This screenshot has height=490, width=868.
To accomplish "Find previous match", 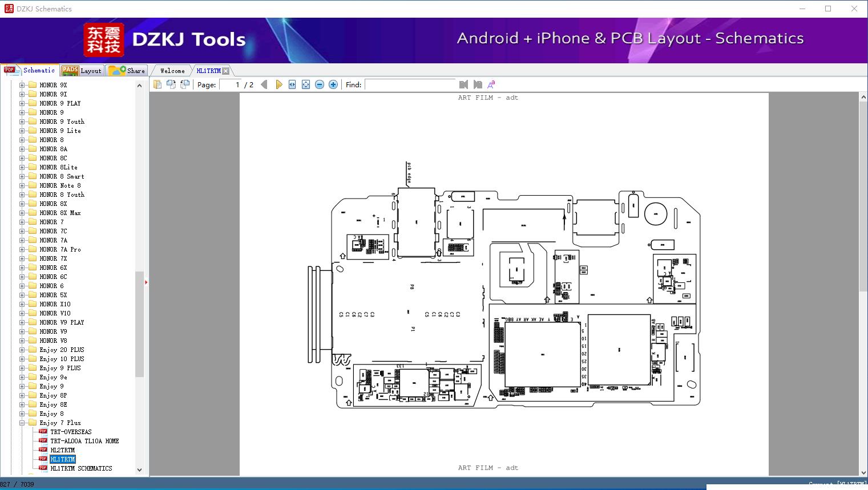I will (x=463, y=84).
